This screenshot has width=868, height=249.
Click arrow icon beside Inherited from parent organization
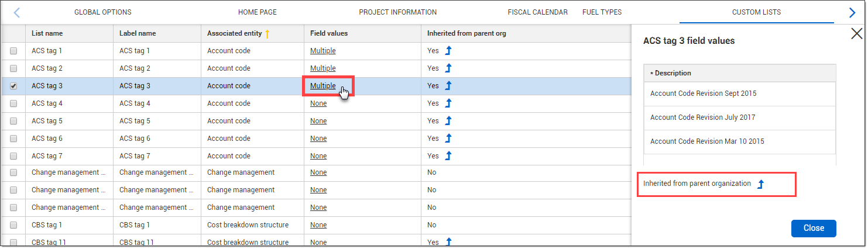coord(760,184)
